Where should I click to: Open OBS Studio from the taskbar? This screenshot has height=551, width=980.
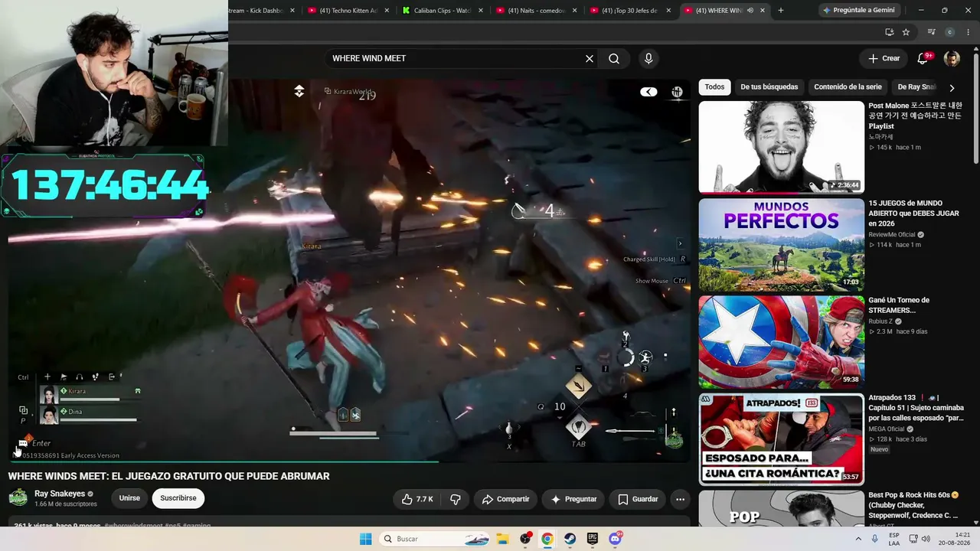coord(525,539)
